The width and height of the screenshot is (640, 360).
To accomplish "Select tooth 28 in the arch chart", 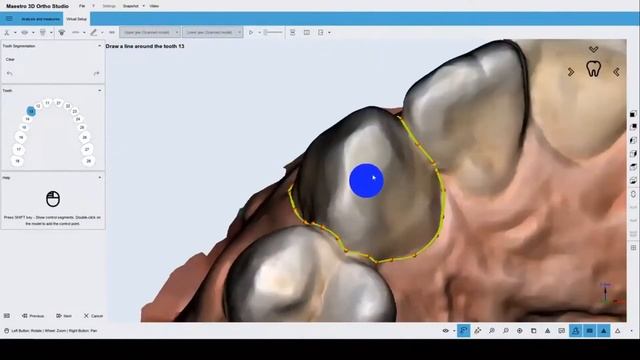I will [x=89, y=161].
